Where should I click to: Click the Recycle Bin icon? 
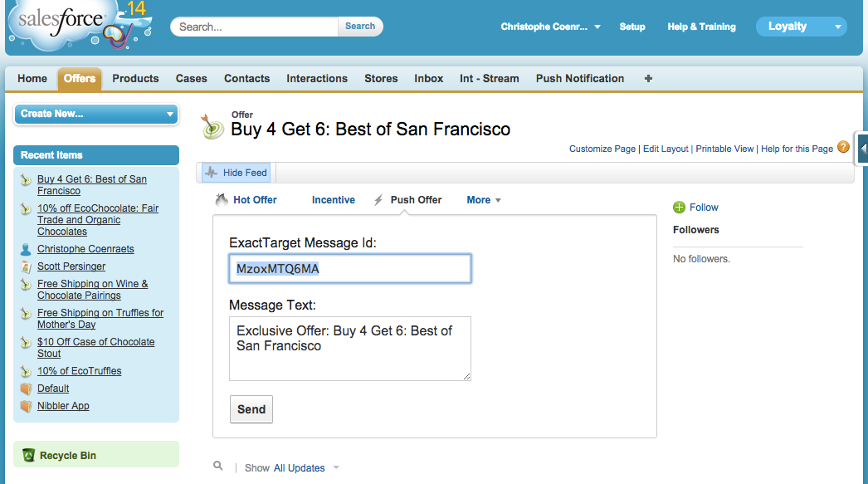click(28, 455)
